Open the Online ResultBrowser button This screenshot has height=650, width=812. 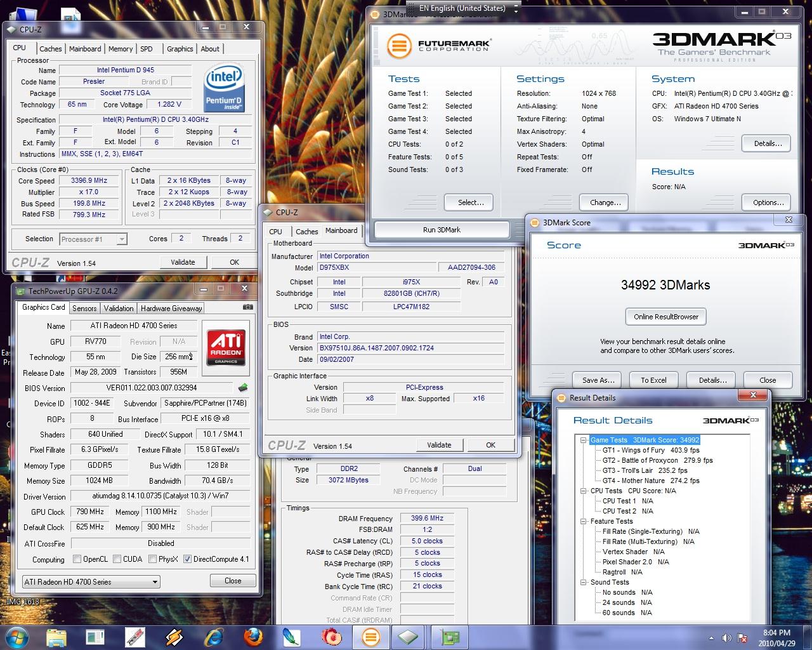tap(666, 317)
